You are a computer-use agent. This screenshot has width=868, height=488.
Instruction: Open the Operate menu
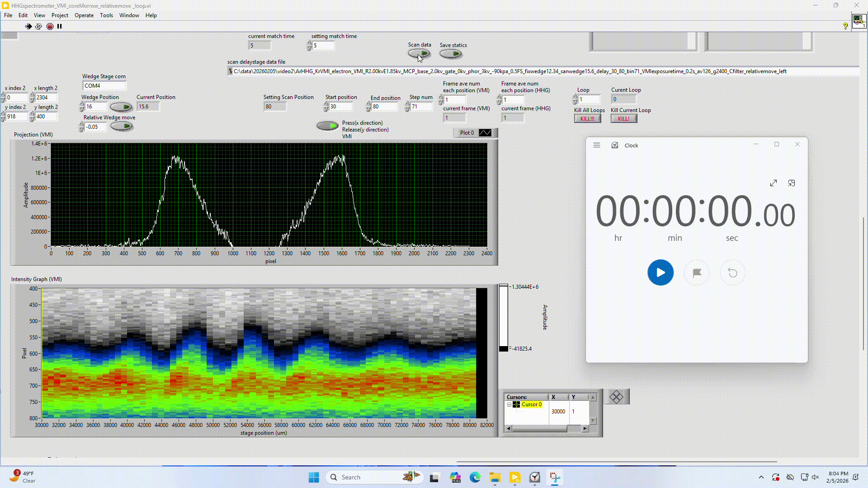(x=84, y=15)
